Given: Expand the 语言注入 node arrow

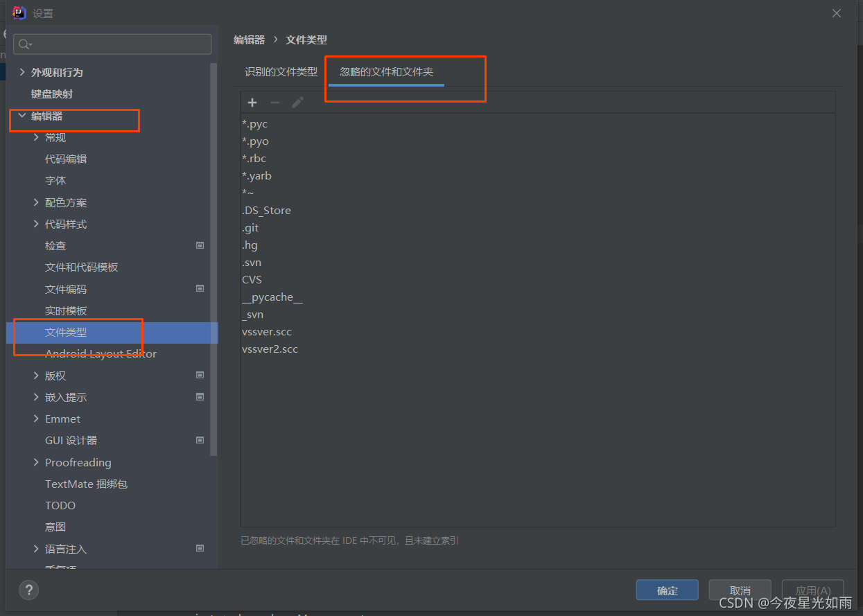Looking at the screenshot, I should click(x=36, y=549).
